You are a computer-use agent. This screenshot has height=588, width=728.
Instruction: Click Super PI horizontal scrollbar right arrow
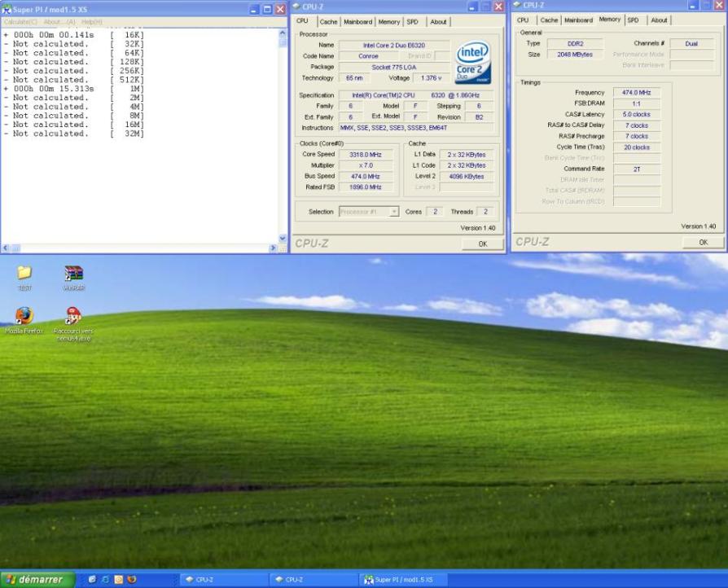click(273, 248)
